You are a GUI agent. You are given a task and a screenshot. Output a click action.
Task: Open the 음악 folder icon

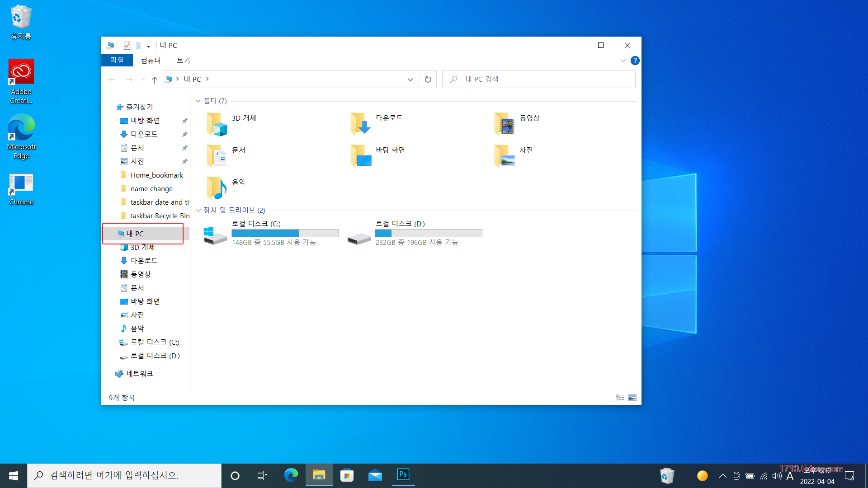pos(217,188)
